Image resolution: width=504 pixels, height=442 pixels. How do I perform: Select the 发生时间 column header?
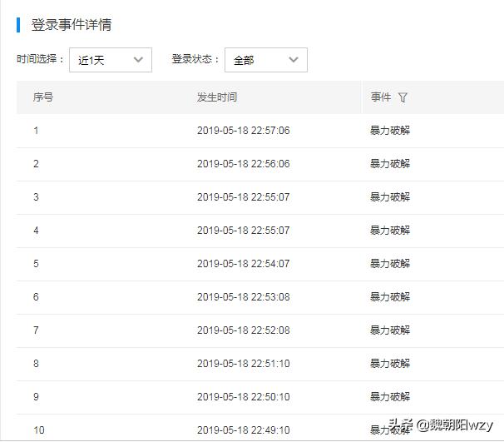click(217, 97)
